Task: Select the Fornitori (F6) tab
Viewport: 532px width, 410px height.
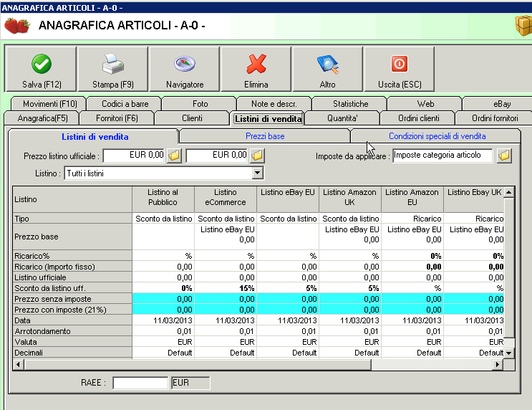Action: tap(117, 118)
